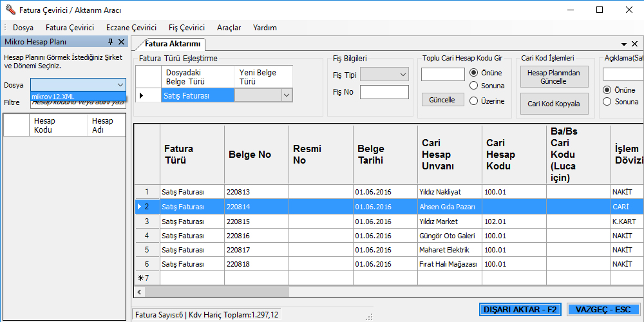The image size is (644, 322).
Task: Open the tab list dropdown arrow
Action: pyautogui.click(x=623, y=44)
